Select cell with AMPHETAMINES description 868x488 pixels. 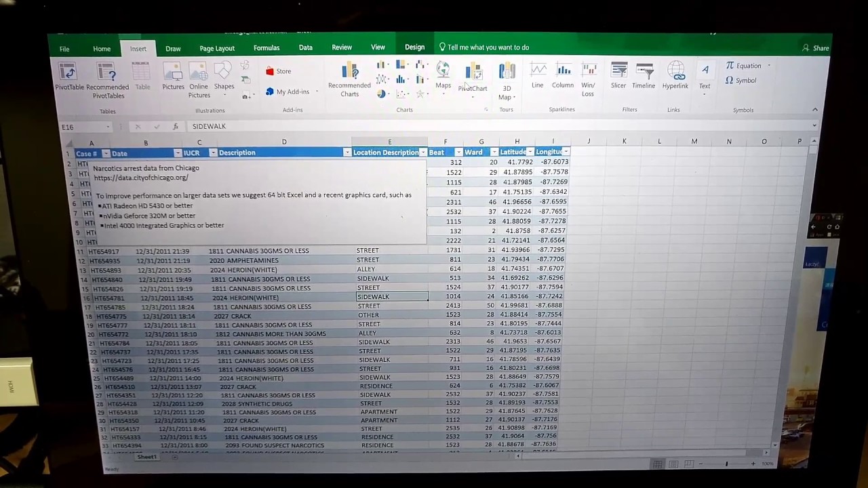[283, 260]
